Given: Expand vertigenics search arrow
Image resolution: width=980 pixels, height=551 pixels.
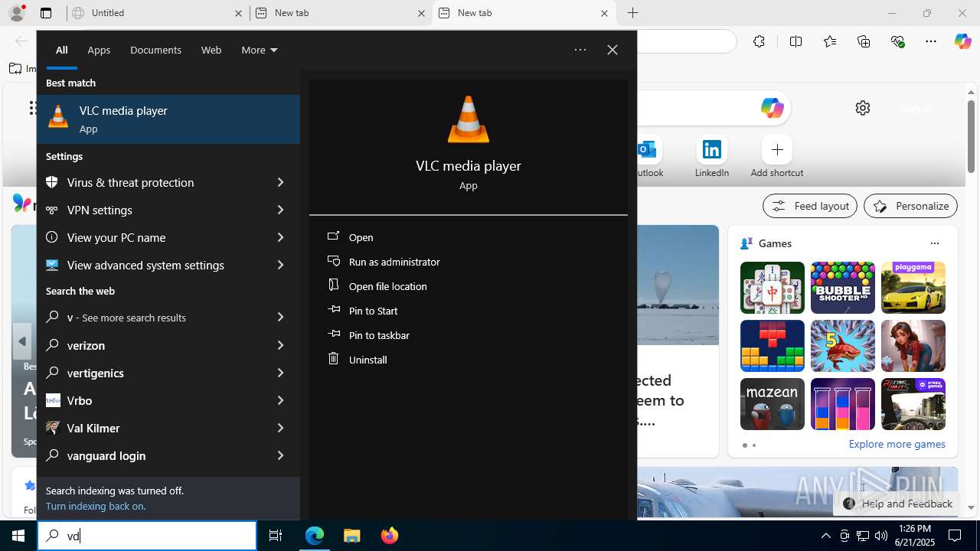Looking at the screenshot, I should [x=280, y=373].
